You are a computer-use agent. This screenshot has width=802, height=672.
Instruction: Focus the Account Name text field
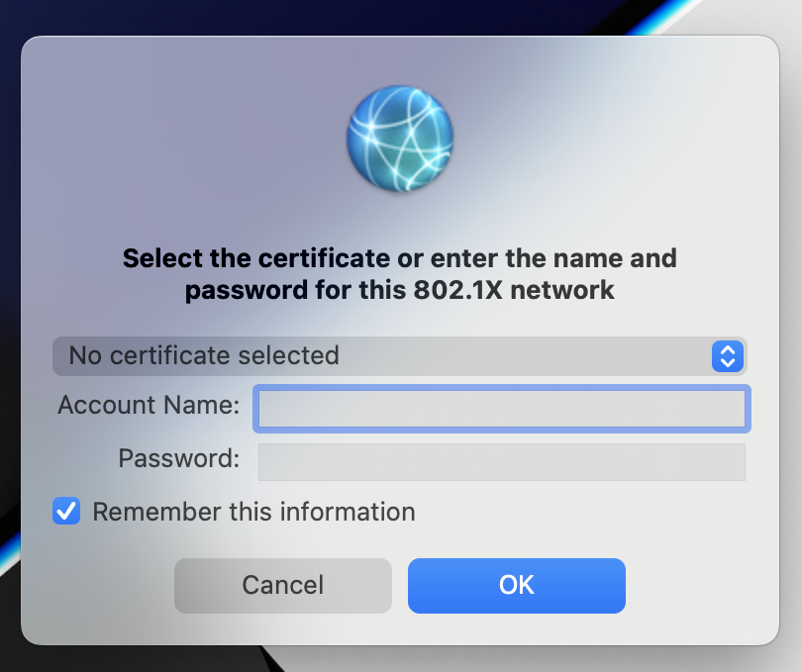click(x=501, y=409)
